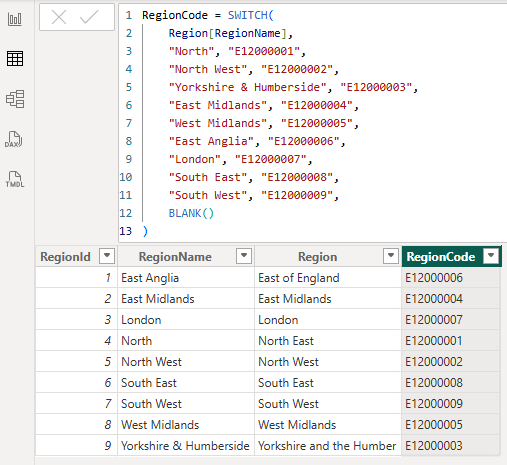Open the TMDL view icon
Screen dimensions: 507x465
tap(15, 179)
